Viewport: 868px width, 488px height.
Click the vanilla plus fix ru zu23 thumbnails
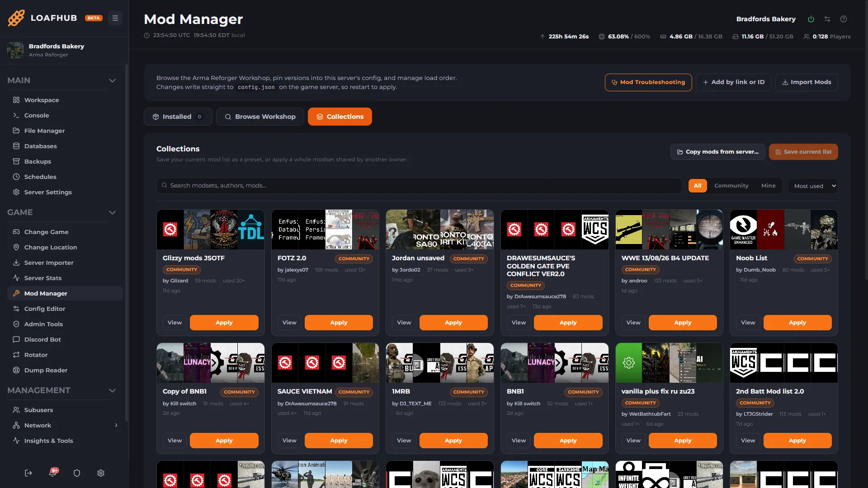coord(669,363)
